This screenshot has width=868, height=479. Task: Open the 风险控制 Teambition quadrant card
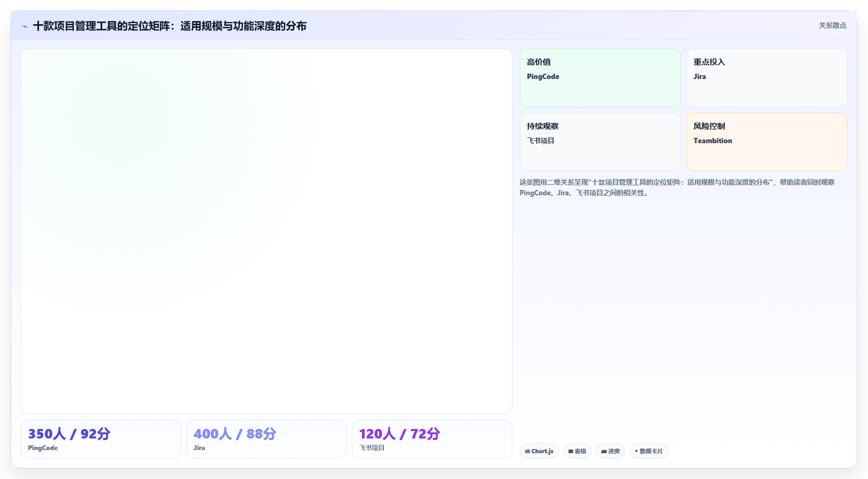click(x=767, y=142)
